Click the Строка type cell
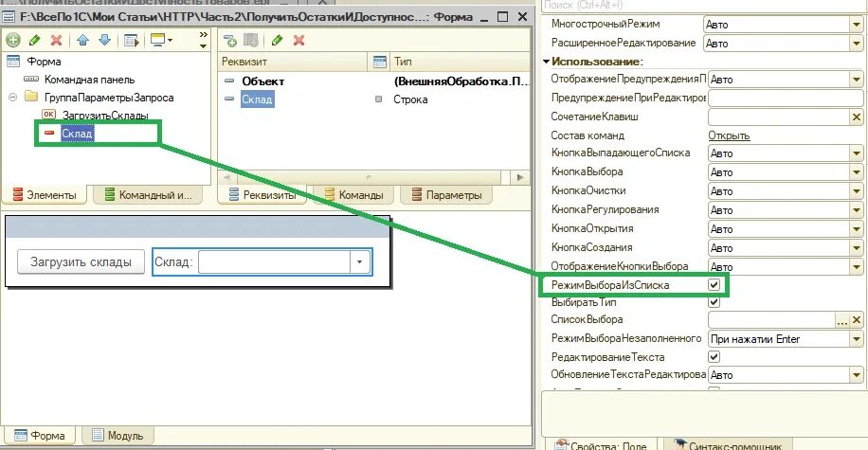 tap(410, 99)
